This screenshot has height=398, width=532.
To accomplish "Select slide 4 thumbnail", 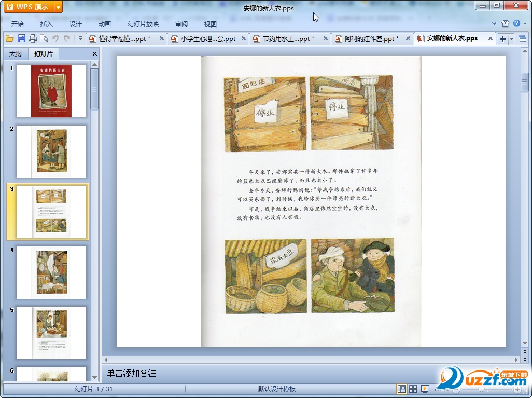I will [x=51, y=272].
